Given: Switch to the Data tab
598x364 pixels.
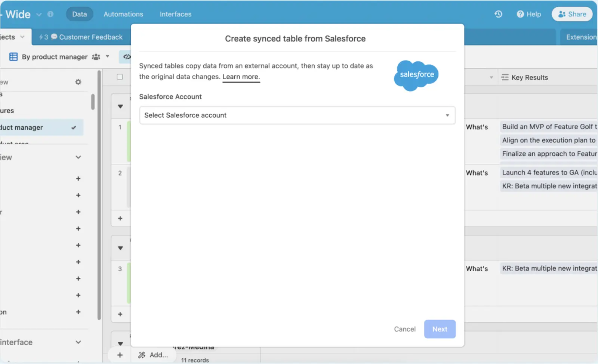Looking at the screenshot, I should 79,14.
